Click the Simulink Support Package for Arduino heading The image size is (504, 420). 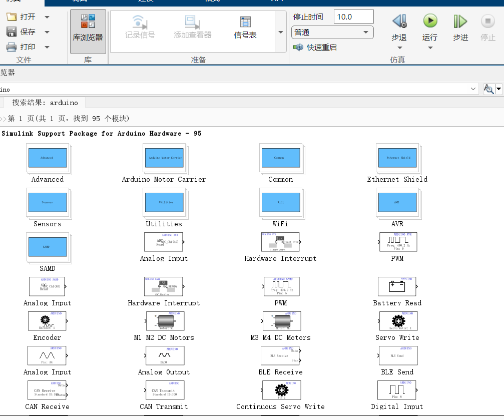coord(102,134)
